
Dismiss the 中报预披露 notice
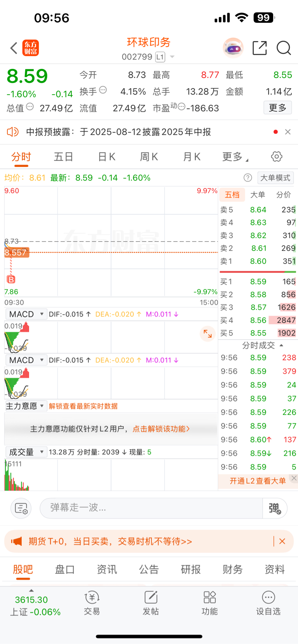[288, 132]
